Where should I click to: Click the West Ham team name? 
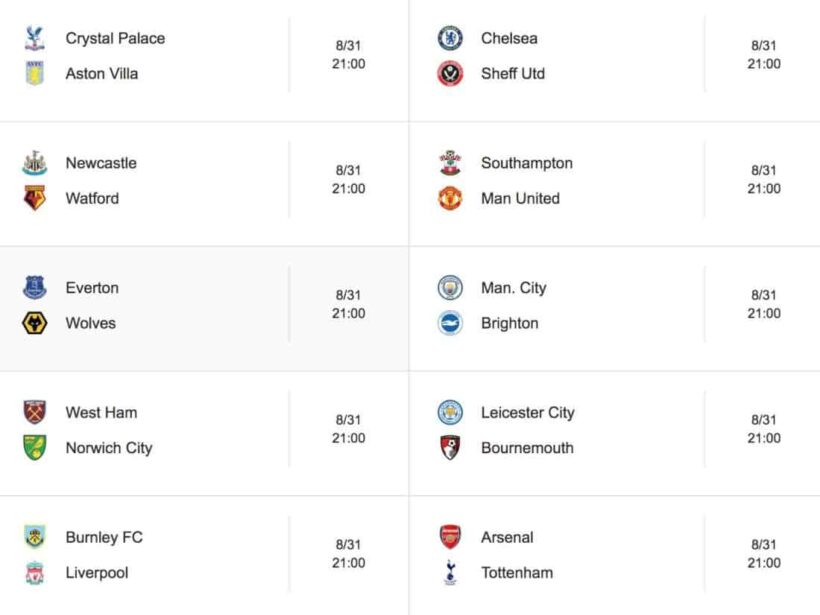click(101, 412)
